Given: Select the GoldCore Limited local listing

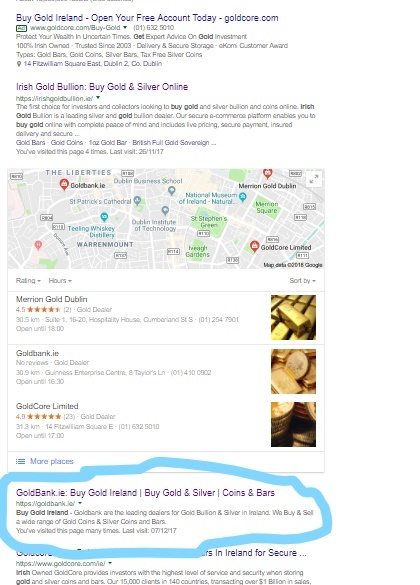Looking at the screenshot, I should tap(166, 425).
